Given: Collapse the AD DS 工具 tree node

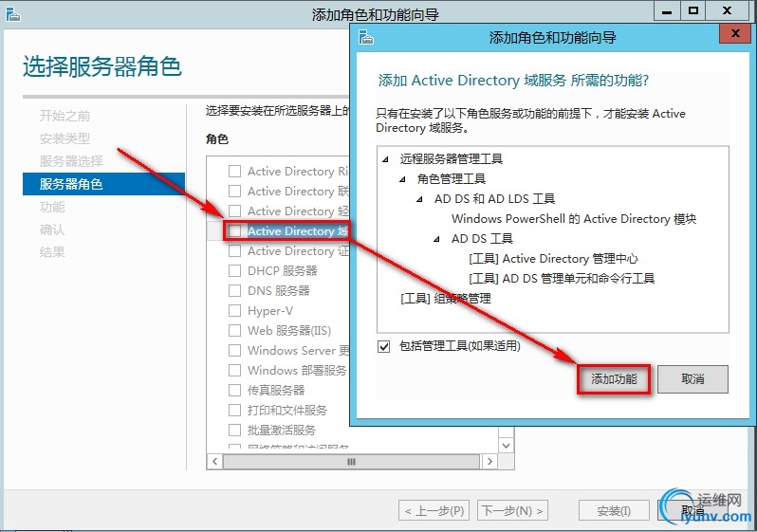Looking at the screenshot, I should 437,239.
